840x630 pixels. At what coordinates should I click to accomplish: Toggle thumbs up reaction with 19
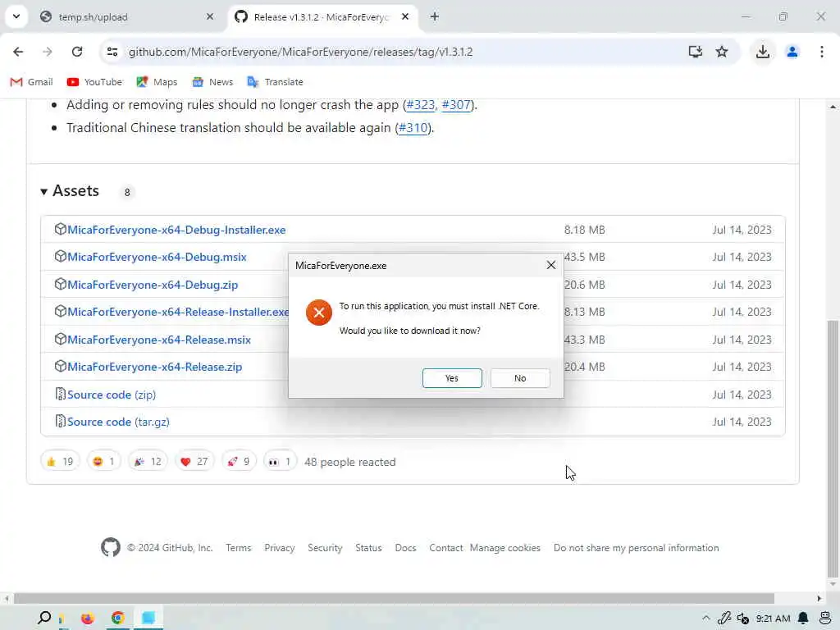point(60,461)
